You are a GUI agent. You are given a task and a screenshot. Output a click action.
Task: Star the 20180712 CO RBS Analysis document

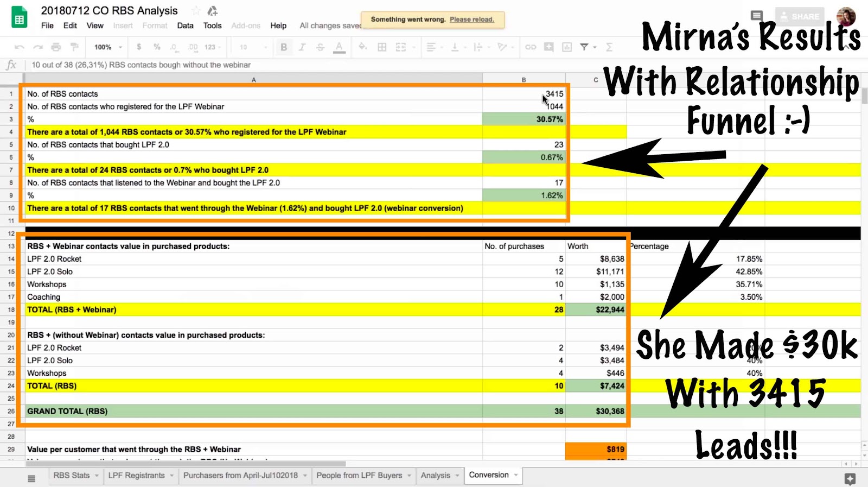196,11
